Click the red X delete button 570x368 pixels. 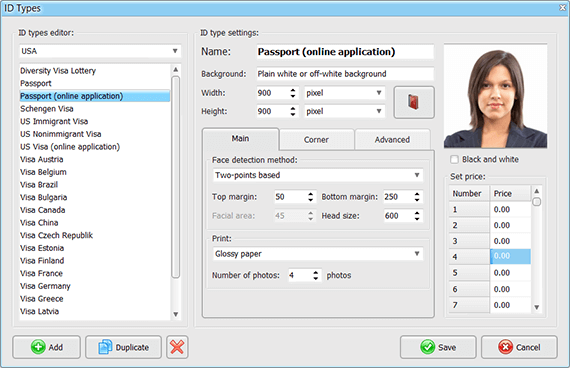(x=177, y=347)
